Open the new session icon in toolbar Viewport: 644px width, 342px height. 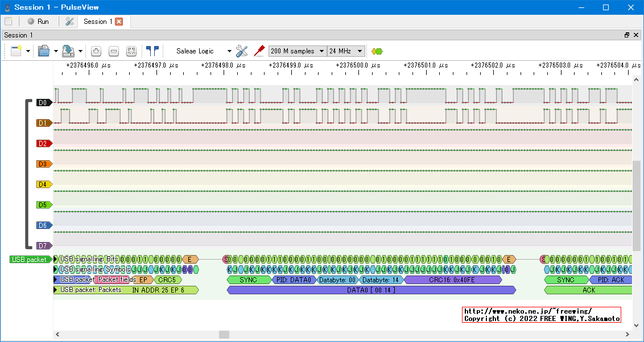(16, 51)
